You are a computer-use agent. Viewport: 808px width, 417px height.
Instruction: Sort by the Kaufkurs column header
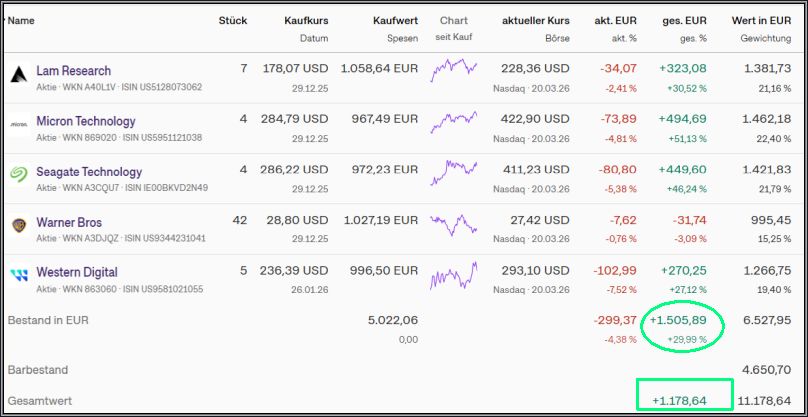click(x=306, y=20)
